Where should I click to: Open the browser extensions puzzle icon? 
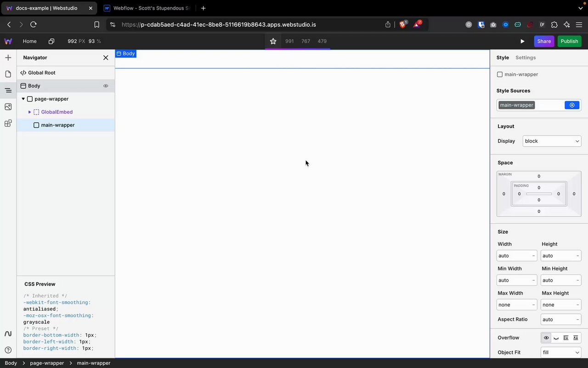coord(554,24)
